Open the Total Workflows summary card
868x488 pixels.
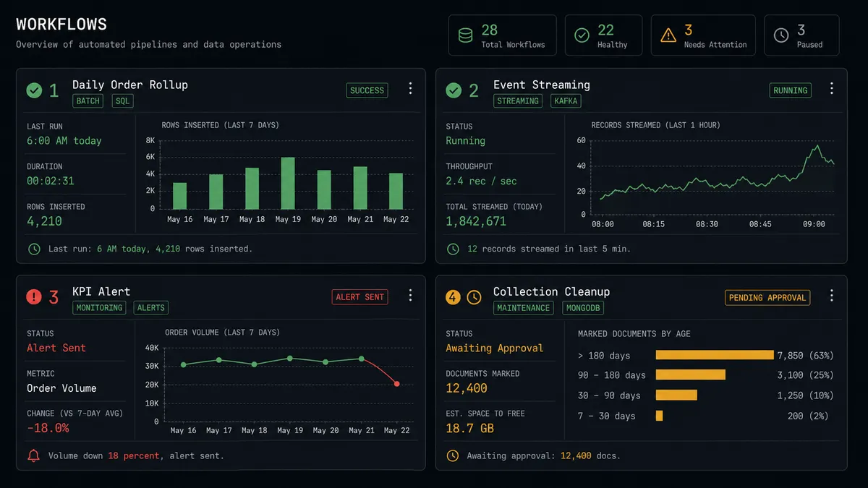click(x=503, y=35)
